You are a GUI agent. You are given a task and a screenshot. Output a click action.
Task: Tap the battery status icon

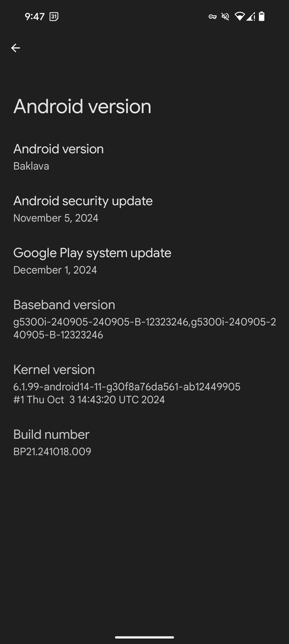[x=261, y=16]
